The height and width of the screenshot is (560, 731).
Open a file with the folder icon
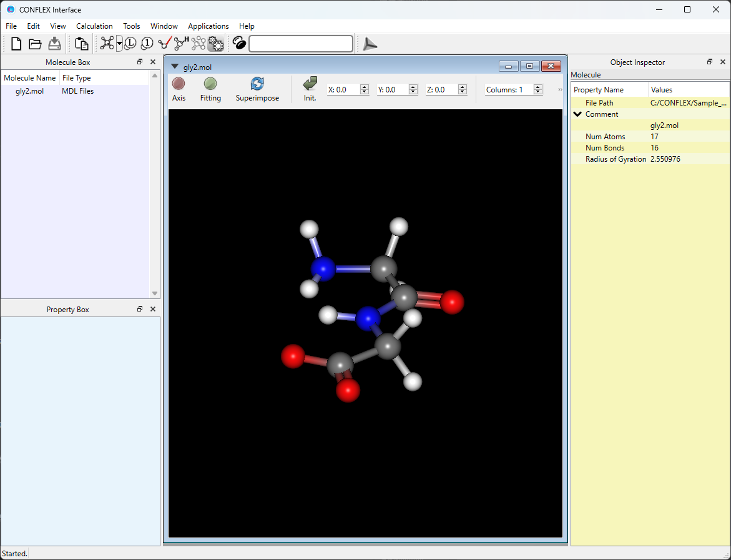pos(35,44)
